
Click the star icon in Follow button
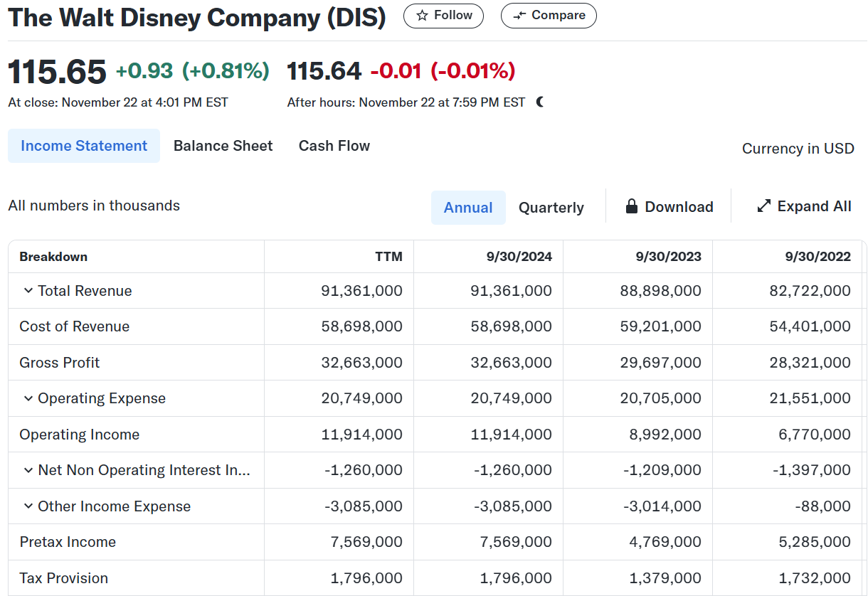click(422, 16)
